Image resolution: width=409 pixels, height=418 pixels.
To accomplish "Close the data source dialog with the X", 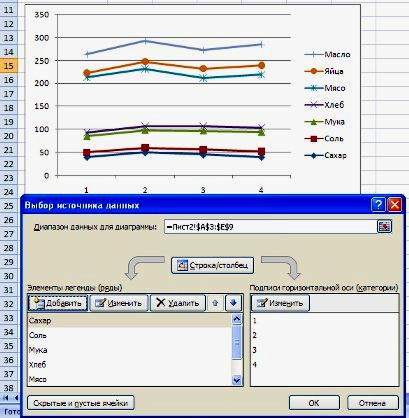I will click(x=394, y=204).
